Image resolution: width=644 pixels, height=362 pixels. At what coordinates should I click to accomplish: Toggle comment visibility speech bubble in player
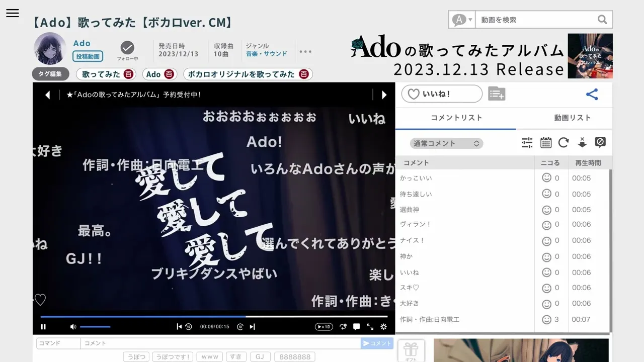[356, 327]
